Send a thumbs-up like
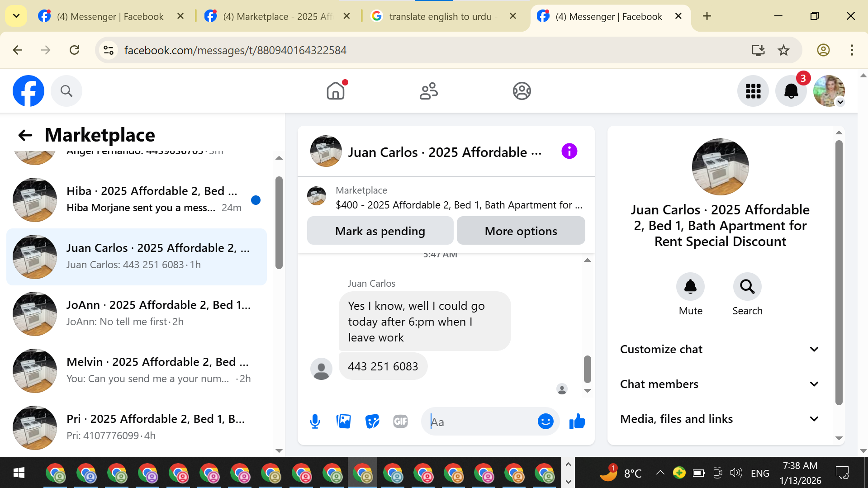868x488 pixels. (x=577, y=422)
